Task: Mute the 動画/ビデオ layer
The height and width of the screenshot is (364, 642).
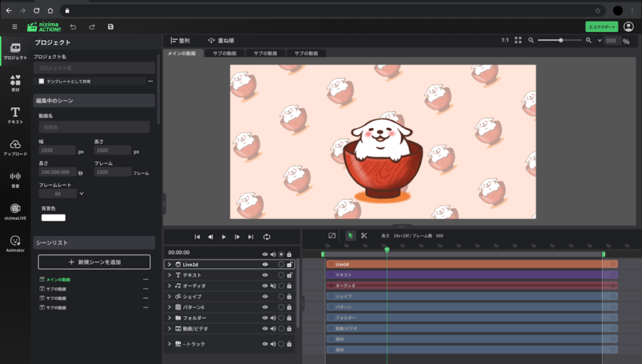Action: [x=273, y=328]
